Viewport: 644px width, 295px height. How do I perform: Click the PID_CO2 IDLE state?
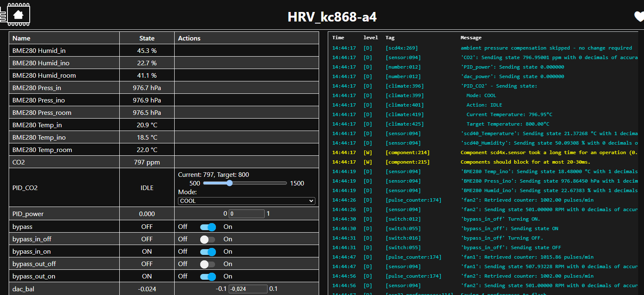[147, 188]
